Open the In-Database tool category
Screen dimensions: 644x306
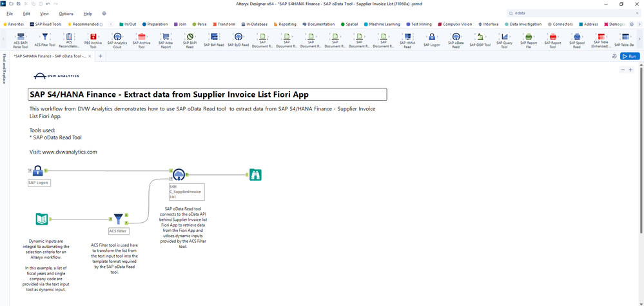click(x=255, y=25)
